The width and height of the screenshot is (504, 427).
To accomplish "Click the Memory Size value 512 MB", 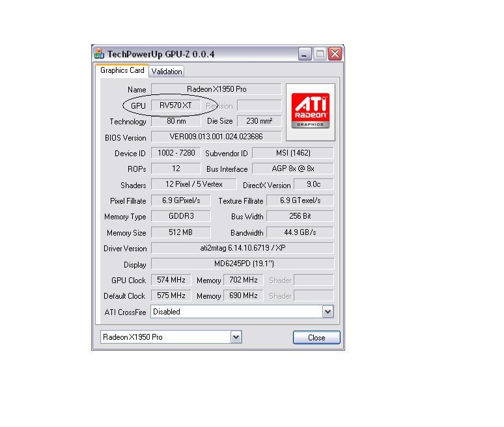I will pyautogui.click(x=181, y=232).
